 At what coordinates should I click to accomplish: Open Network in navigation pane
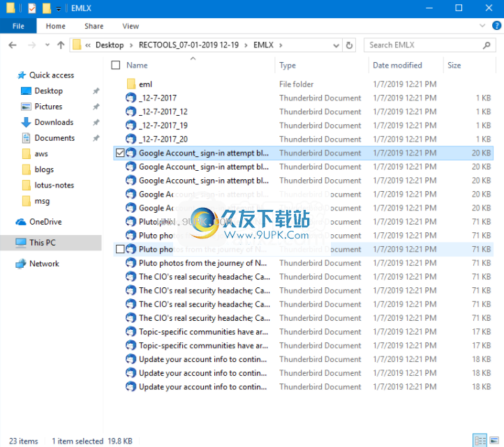click(x=44, y=264)
